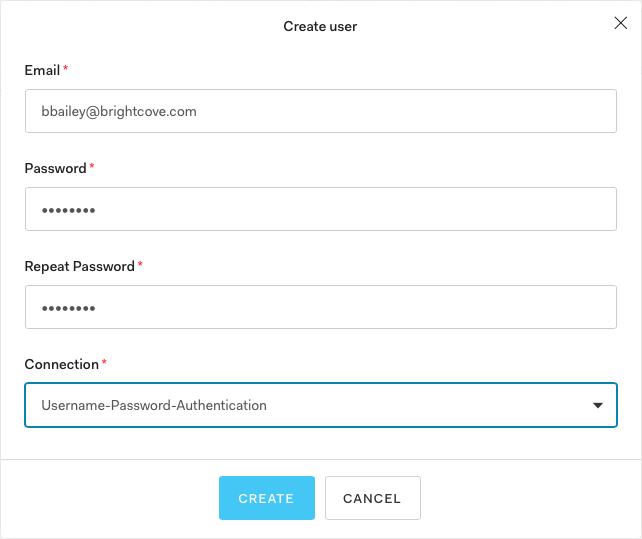
Task: Click the red asterisk beside Repeat Password
Action: (x=140, y=265)
